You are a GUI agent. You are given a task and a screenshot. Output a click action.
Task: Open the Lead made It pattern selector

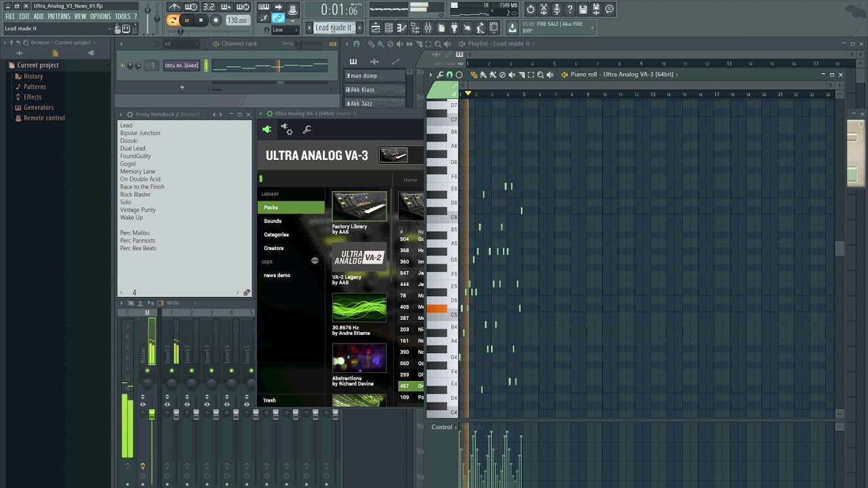click(334, 27)
